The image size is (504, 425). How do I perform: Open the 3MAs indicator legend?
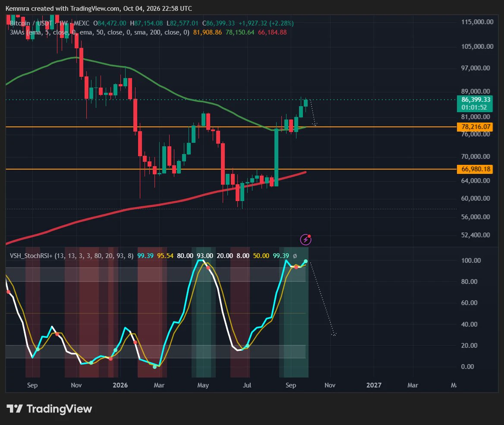tap(100, 32)
